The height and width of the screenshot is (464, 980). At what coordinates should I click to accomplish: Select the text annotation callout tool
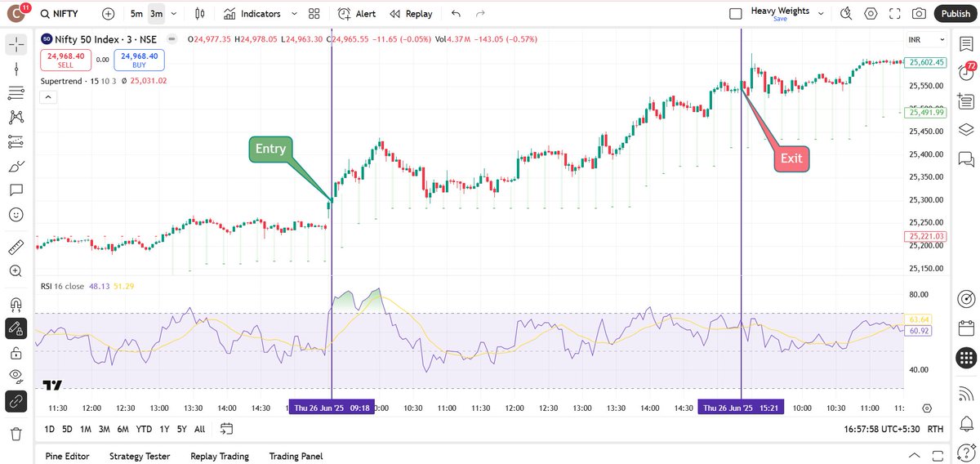pos(16,190)
